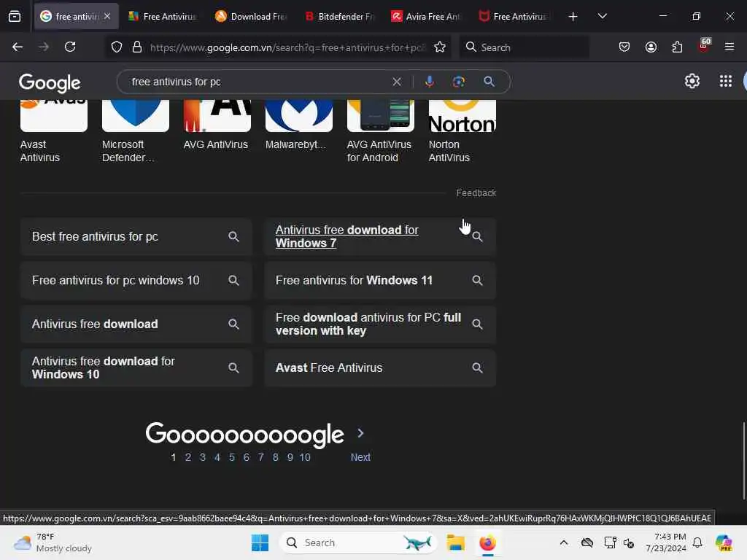Open uBlock extension with 60 badge

coord(704,46)
